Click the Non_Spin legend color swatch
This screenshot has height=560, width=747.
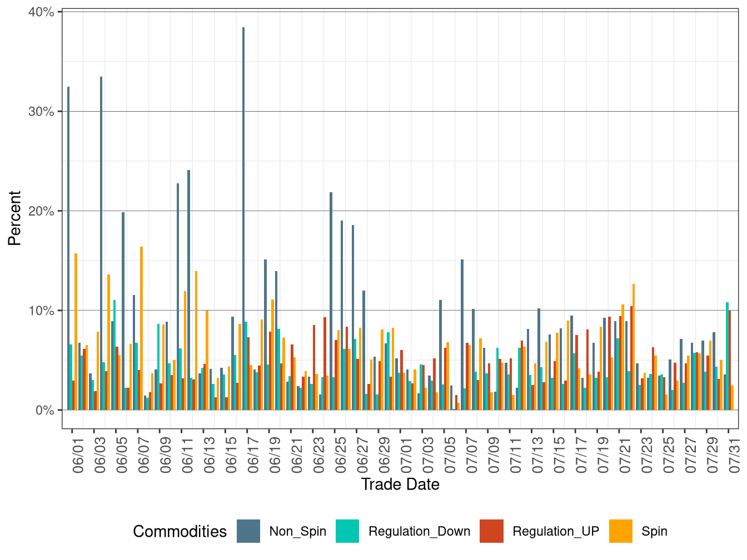point(248,531)
